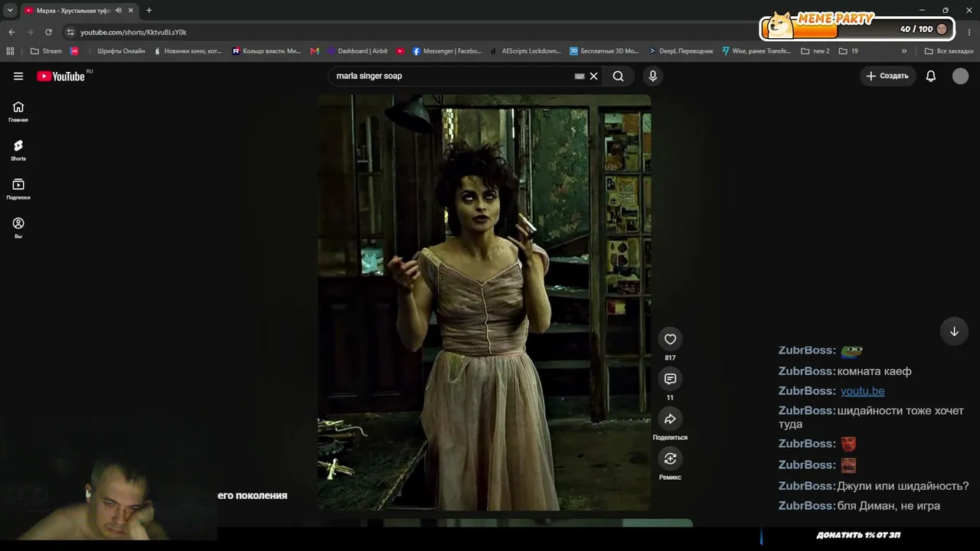Open the Stream bookmarks folder
The image size is (980, 551).
pos(46,51)
